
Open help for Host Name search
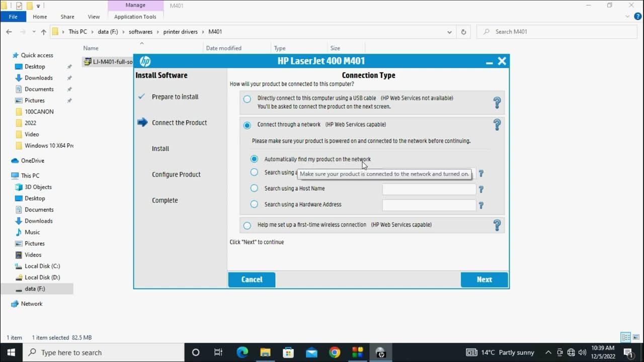481,190
